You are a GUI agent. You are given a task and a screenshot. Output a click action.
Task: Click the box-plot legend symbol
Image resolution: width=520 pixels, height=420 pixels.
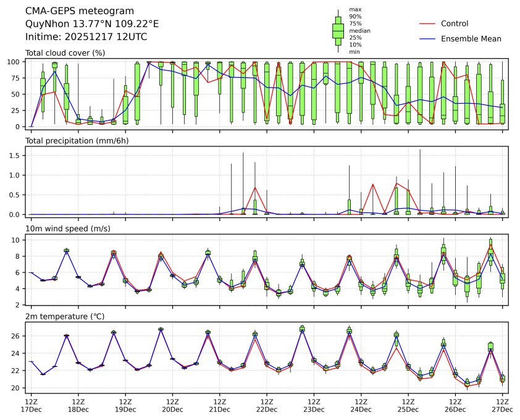click(338, 31)
